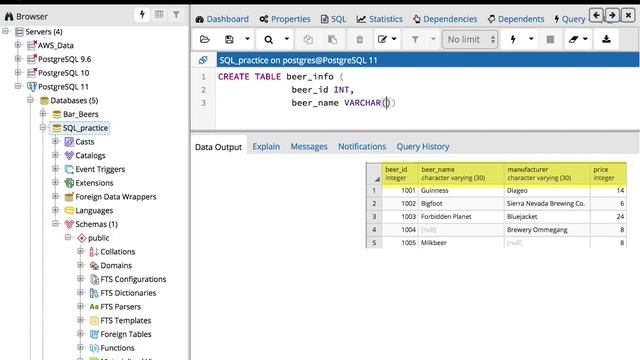
Task: Click the scroll tabs right arrow button
Action: tap(612, 16)
